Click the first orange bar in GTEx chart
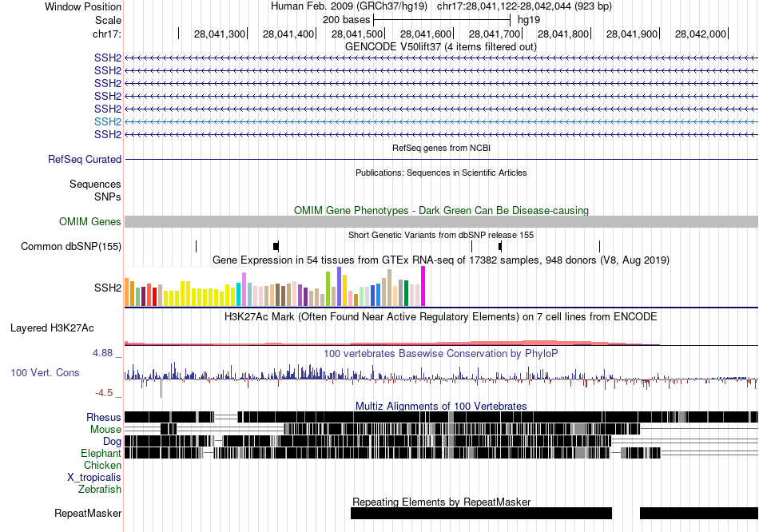 (127, 292)
